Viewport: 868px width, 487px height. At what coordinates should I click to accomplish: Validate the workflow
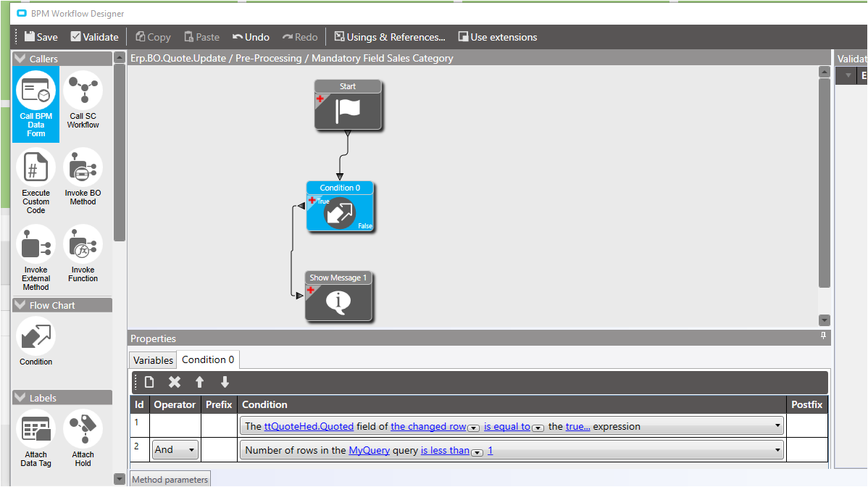pyautogui.click(x=94, y=36)
